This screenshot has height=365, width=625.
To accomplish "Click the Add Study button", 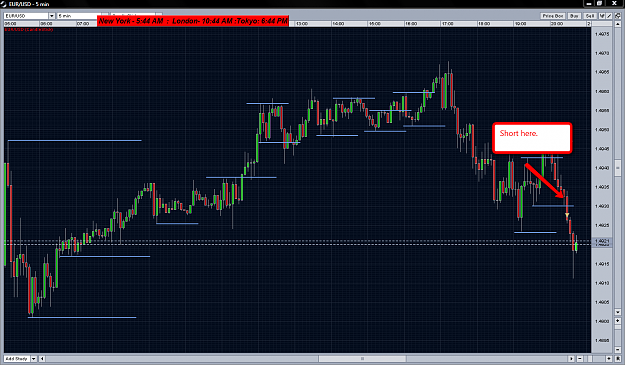I will 17,359.
